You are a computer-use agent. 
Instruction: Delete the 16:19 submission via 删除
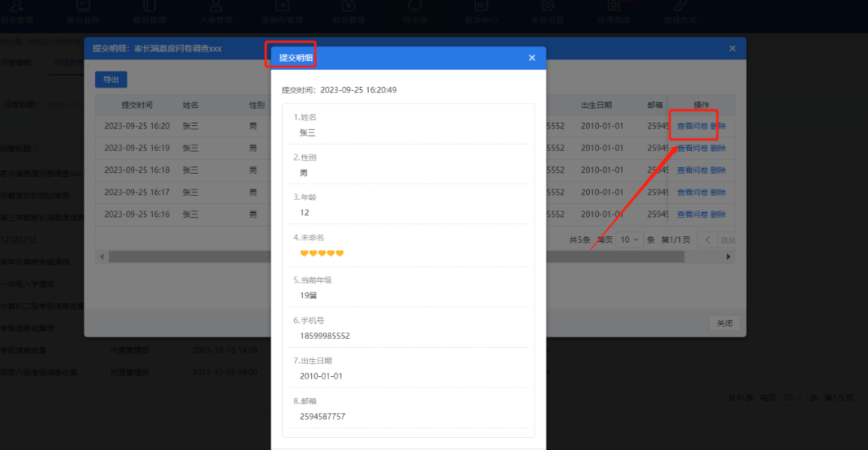point(718,149)
